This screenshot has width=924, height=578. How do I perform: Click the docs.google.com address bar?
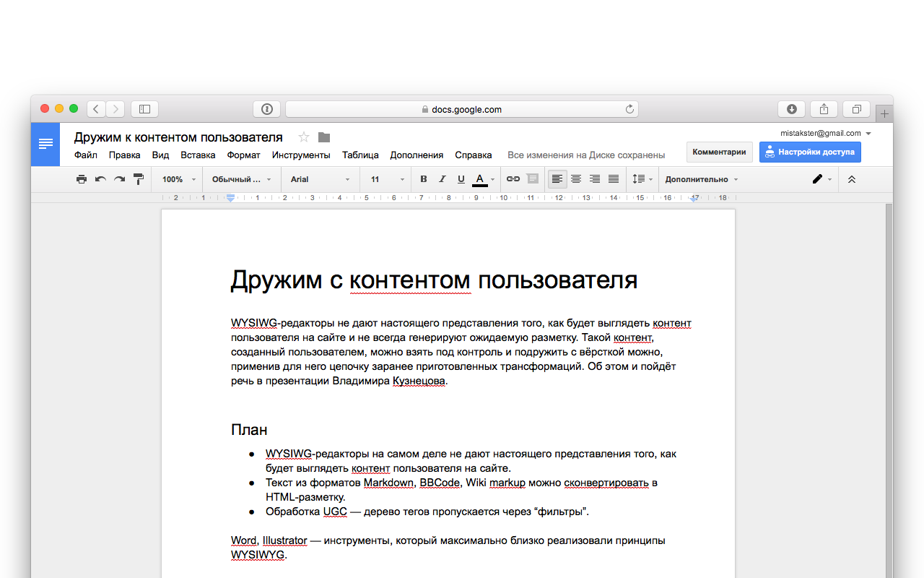(462, 109)
